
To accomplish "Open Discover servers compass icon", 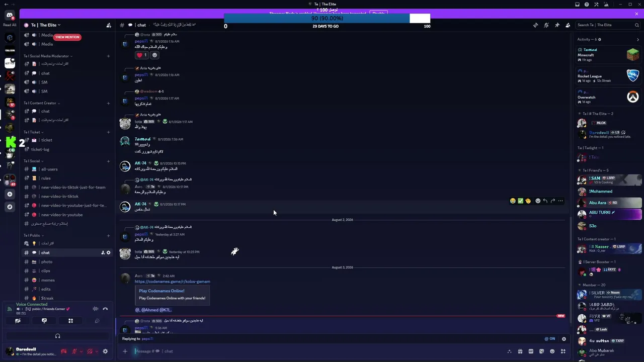I will (x=10, y=207).
